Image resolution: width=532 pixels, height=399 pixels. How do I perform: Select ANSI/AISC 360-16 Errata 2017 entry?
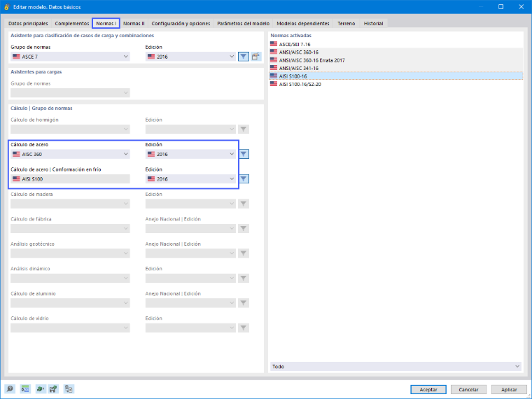(396, 60)
